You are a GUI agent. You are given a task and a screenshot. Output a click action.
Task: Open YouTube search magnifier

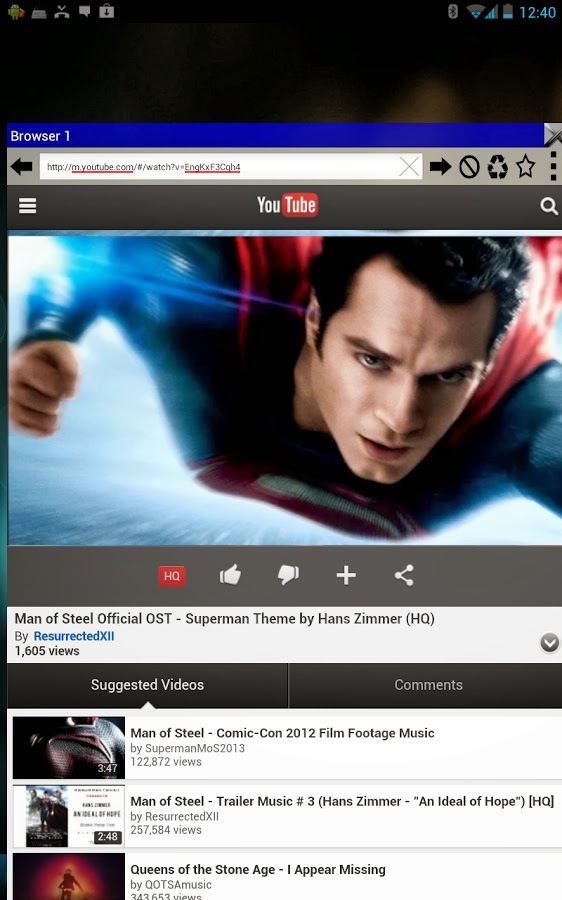[549, 206]
